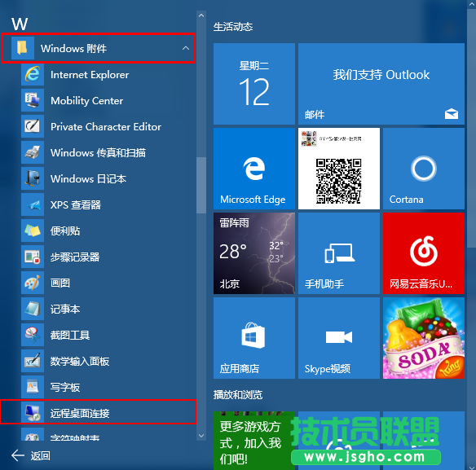This screenshot has width=476, height=470.
Task: Click the Windows 附件 folder icon
Action: (23, 48)
